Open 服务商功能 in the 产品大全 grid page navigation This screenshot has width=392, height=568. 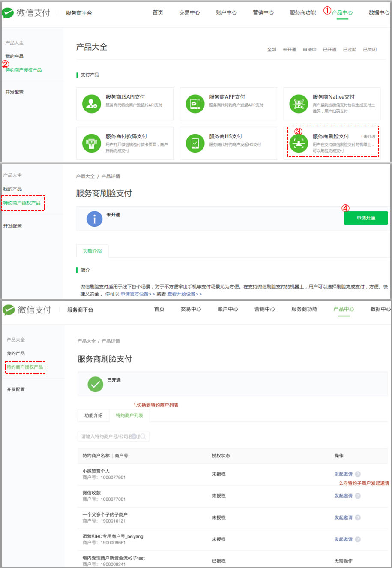302,12
